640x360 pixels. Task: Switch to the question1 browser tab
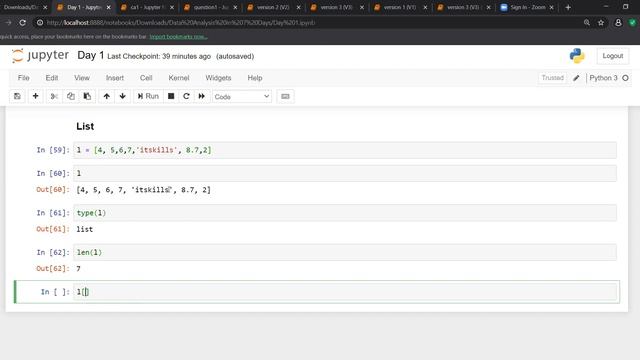pos(210,7)
